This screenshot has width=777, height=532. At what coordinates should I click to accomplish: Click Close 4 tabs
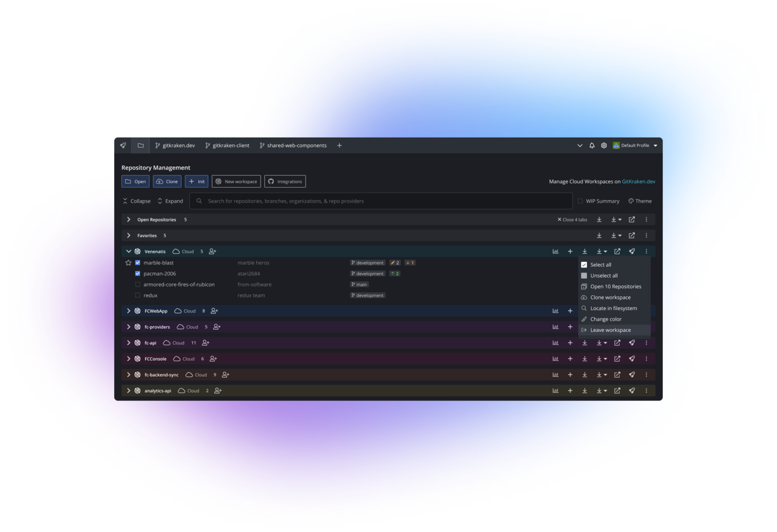(x=572, y=219)
